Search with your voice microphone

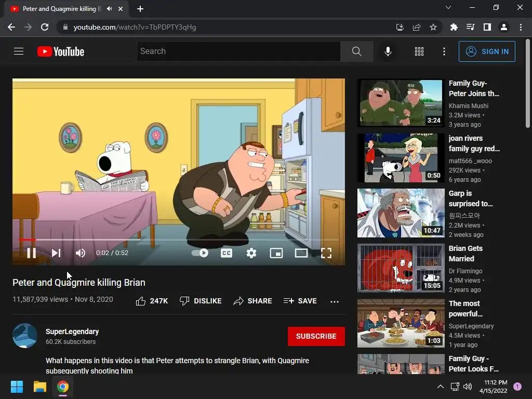click(388, 51)
